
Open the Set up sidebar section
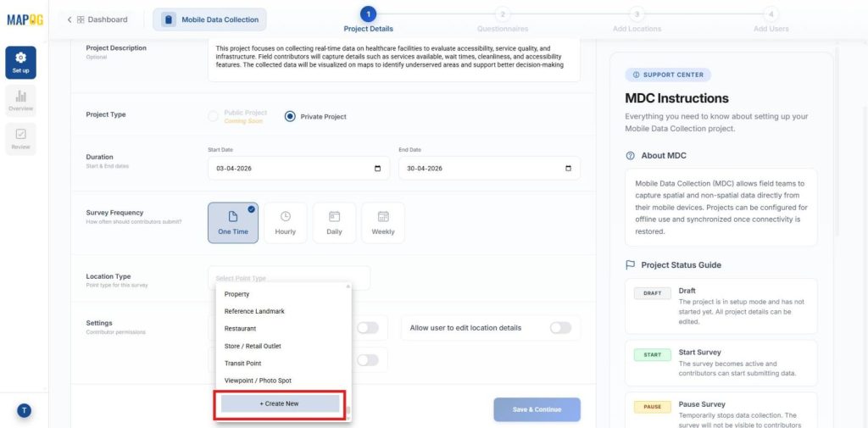tap(21, 63)
